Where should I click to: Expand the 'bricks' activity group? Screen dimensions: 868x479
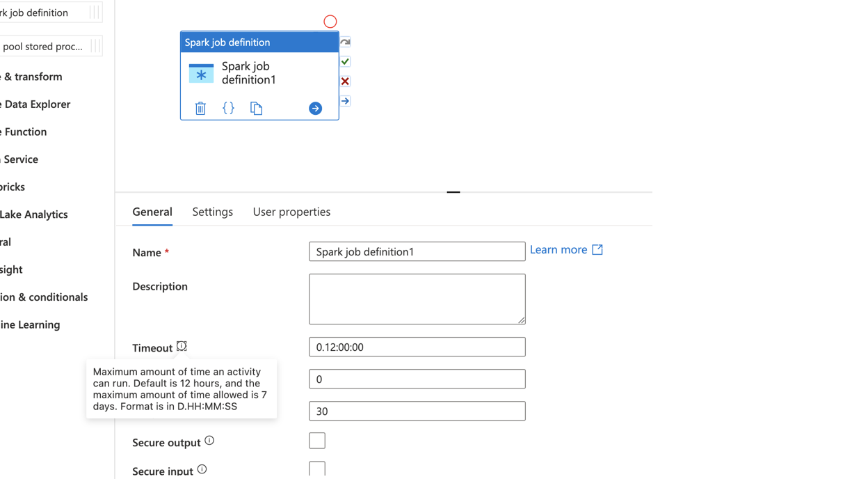coord(13,187)
